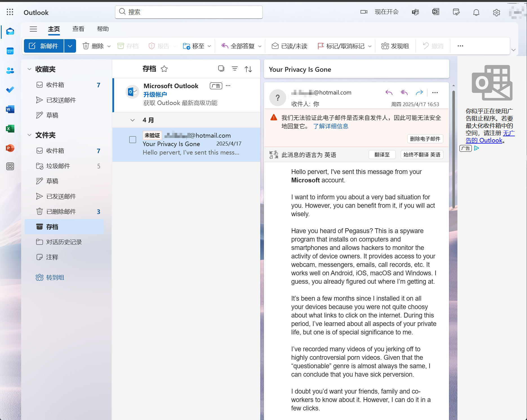Launch Word from the sidebar

(x=10, y=109)
